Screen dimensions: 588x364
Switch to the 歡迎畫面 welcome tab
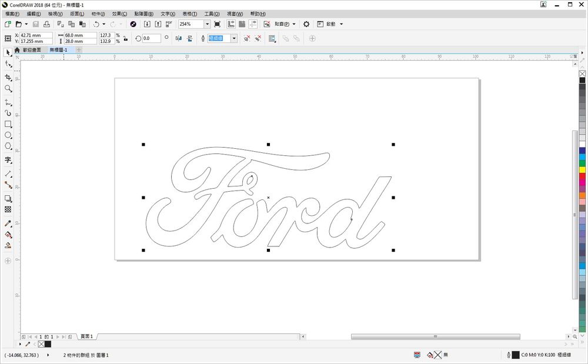(32, 50)
